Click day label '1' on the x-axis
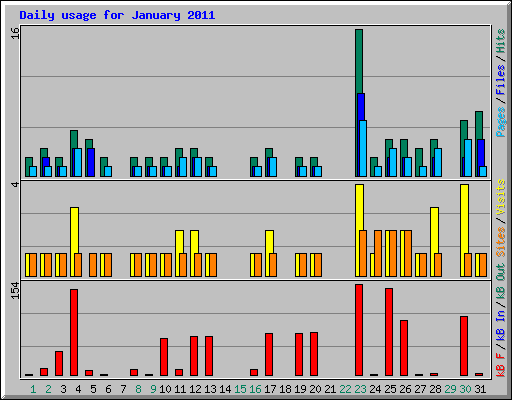The width and height of the screenshot is (512, 400). (33, 389)
